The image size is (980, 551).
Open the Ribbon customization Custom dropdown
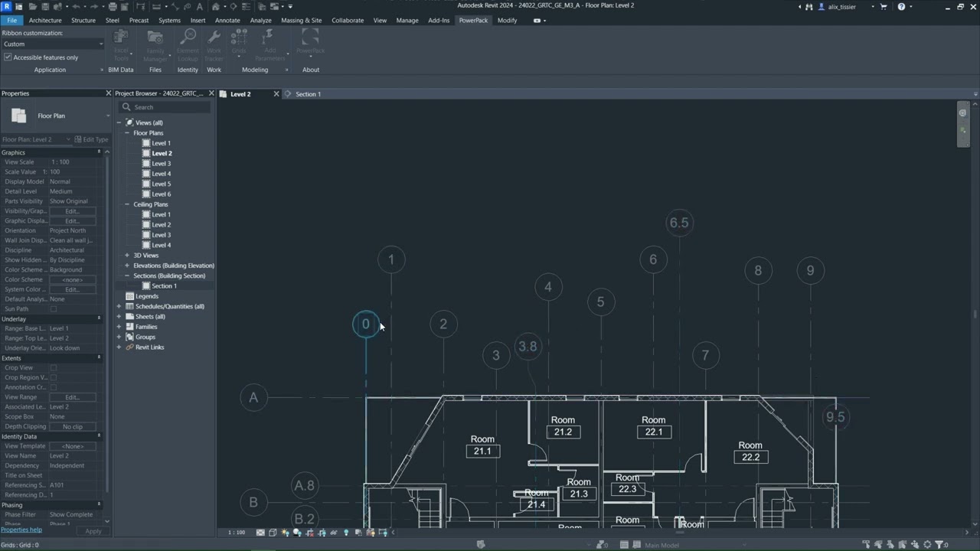pyautogui.click(x=52, y=44)
